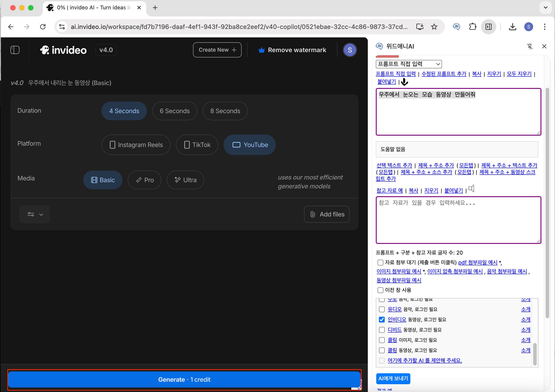555x392 pixels.
Task: Unpin the 위드애니AI side panel
Action: [x=530, y=46]
